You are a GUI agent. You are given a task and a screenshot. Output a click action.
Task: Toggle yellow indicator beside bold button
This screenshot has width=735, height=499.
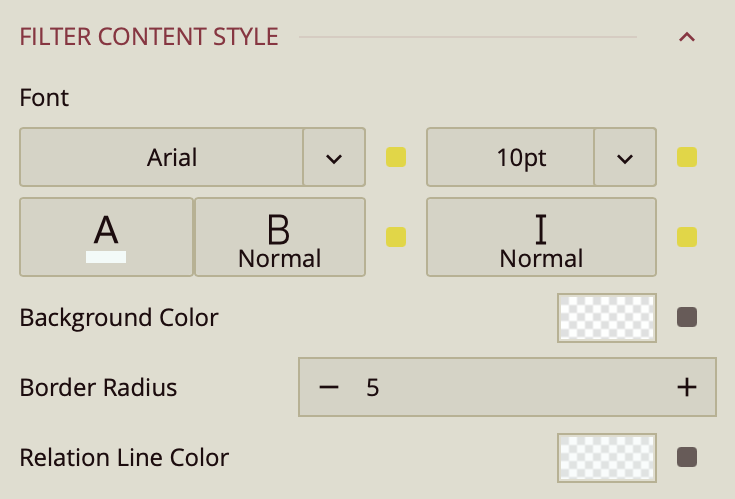click(x=396, y=237)
